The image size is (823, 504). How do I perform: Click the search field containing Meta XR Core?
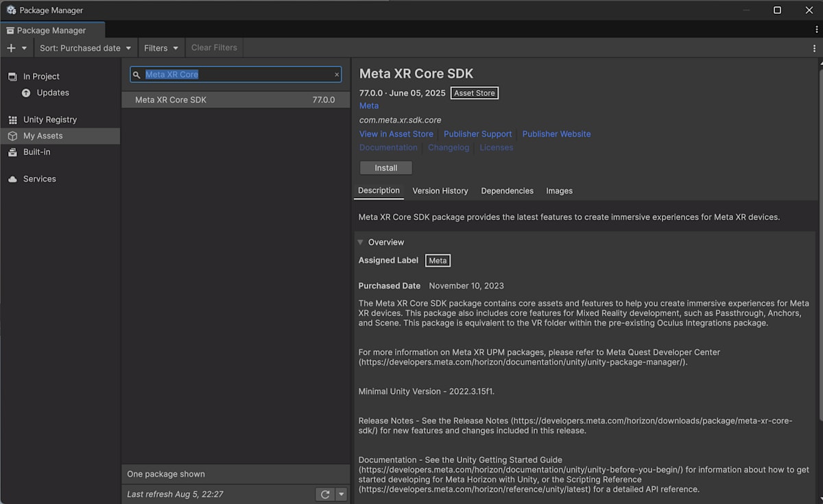(x=236, y=75)
